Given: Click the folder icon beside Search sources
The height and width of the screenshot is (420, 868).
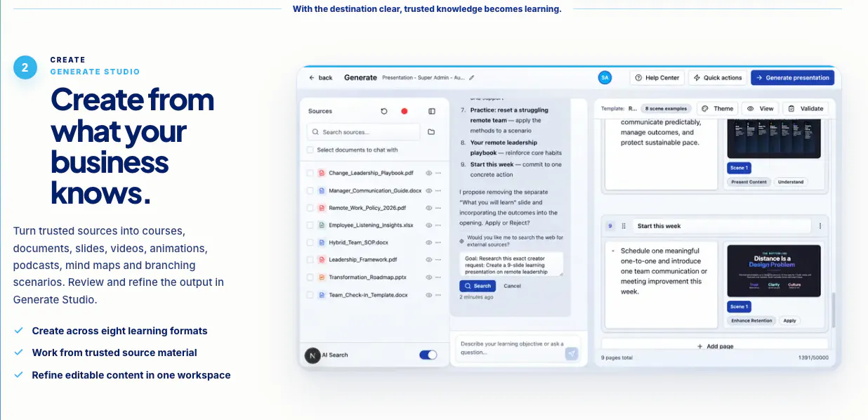Looking at the screenshot, I should tap(431, 132).
